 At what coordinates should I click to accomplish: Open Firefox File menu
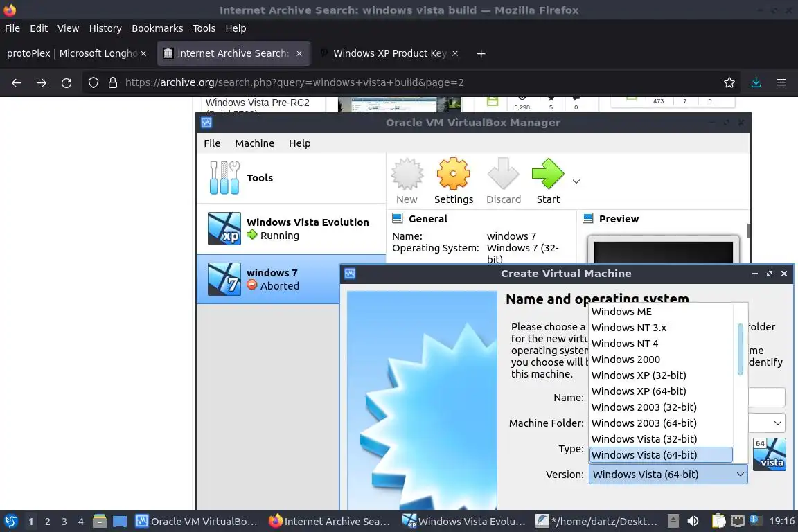click(12, 28)
